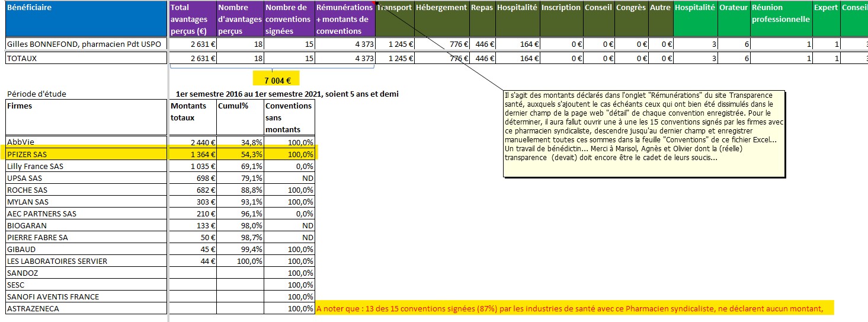Select the 44 € amount cell
868x322 pixels.
coord(193,261)
